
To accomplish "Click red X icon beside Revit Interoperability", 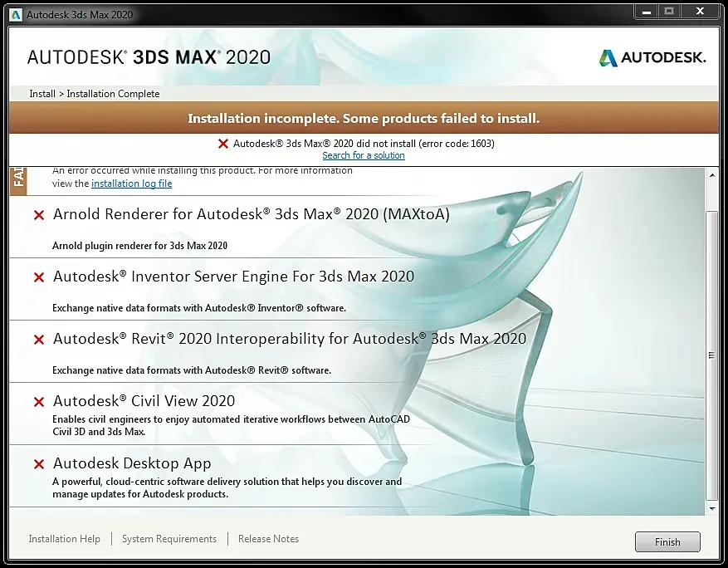I will click(x=39, y=340).
